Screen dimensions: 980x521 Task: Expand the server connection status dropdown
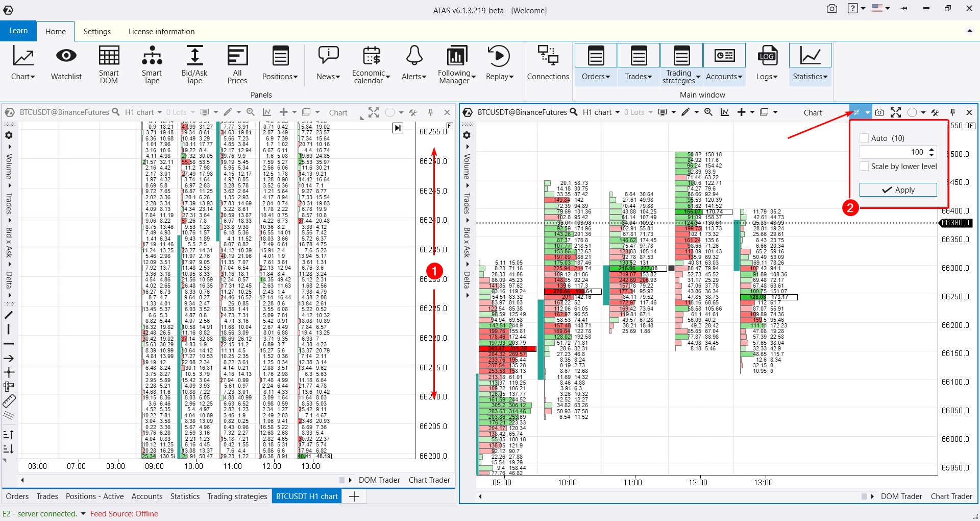tap(83, 514)
